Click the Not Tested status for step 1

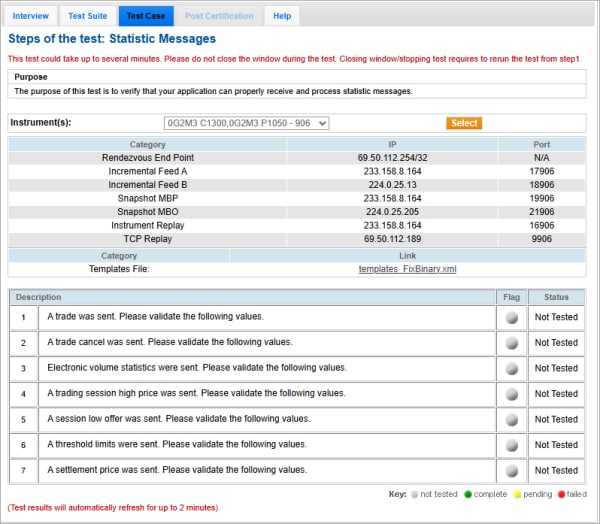coord(556,317)
